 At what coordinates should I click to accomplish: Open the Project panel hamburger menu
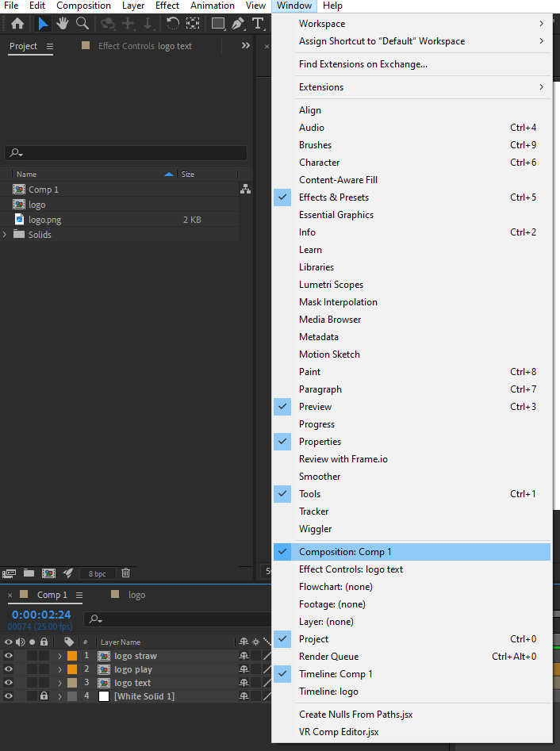click(50, 47)
